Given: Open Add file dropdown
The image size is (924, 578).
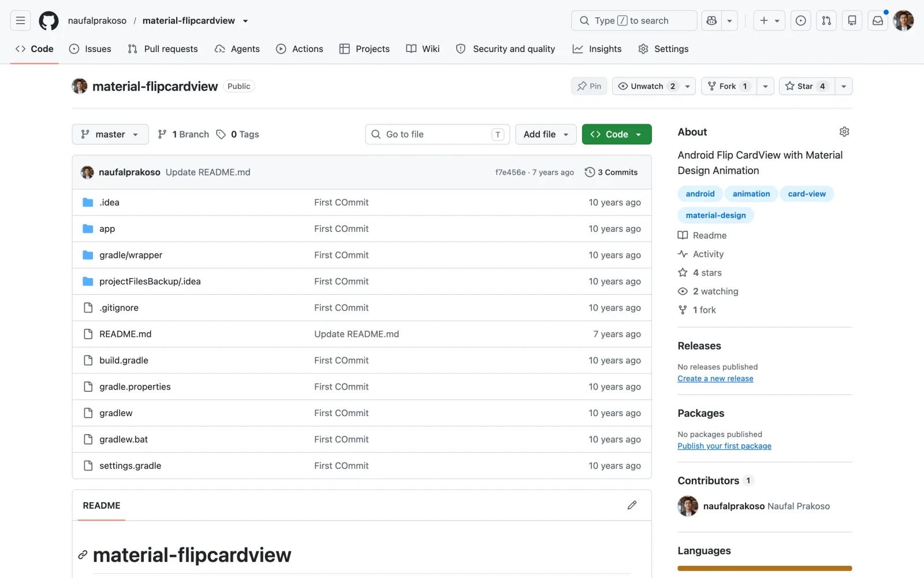Looking at the screenshot, I should 546,134.
